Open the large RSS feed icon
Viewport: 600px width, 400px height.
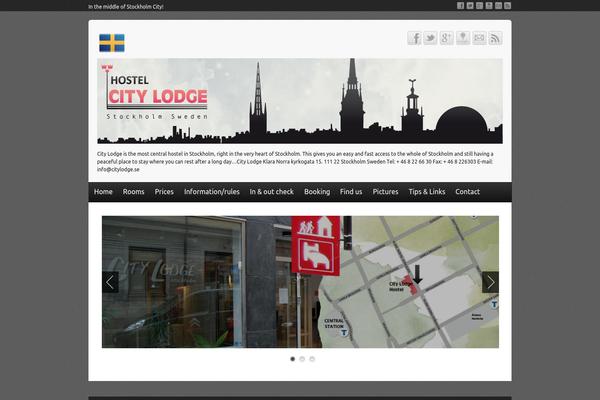[x=495, y=38]
